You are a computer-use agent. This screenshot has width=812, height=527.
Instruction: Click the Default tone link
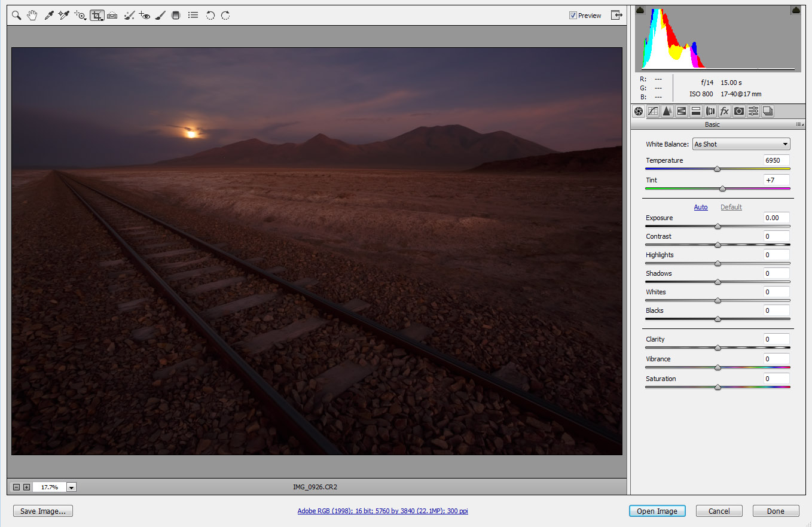[731, 207]
